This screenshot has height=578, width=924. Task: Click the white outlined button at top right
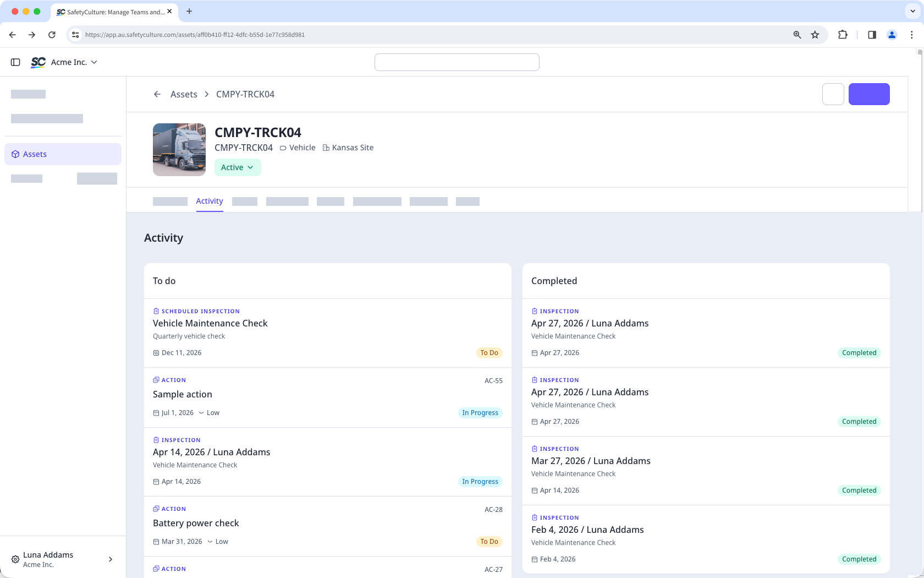click(x=833, y=94)
